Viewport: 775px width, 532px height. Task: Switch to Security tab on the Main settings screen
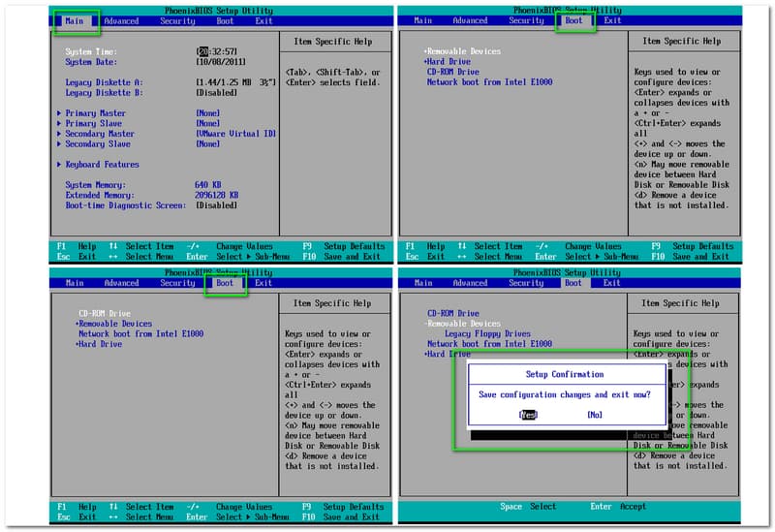[177, 20]
